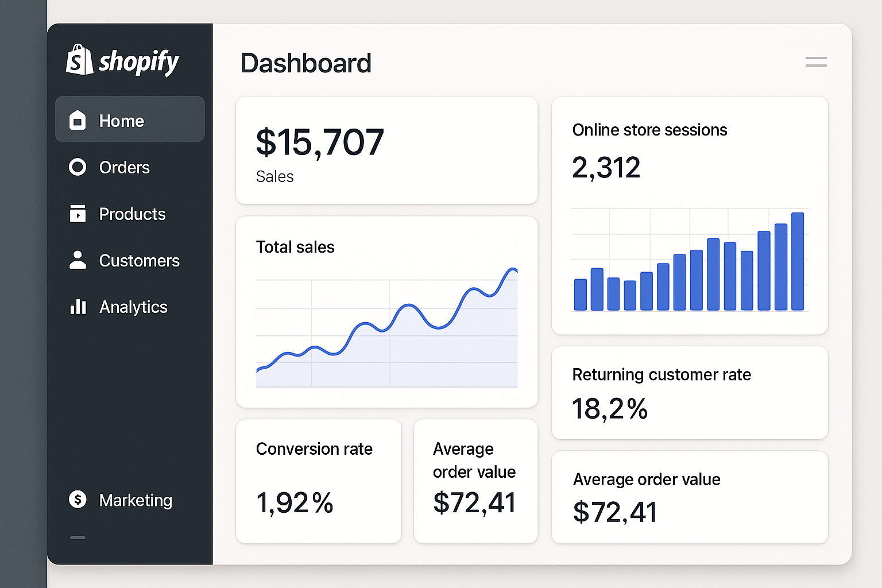Image resolution: width=882 pixels, height=588 pixels.
Task: Click the Analytics bar-chart icon
Action: pos(78,307)
